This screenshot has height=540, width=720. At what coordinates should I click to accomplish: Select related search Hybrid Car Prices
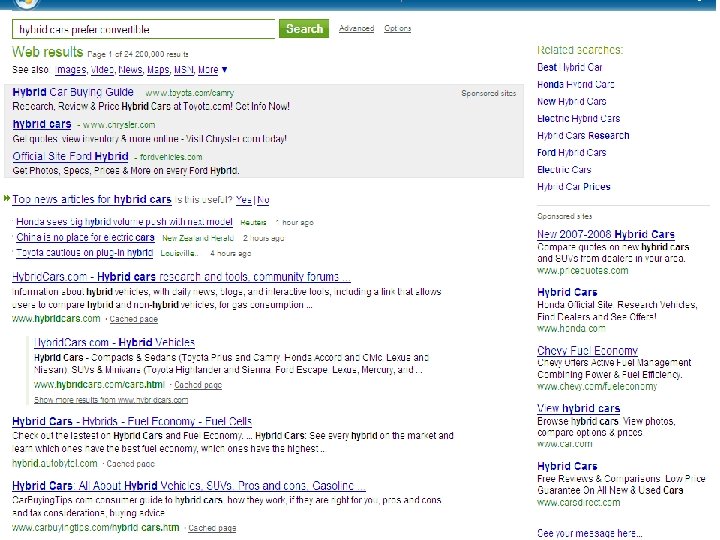tap(574, 186)
